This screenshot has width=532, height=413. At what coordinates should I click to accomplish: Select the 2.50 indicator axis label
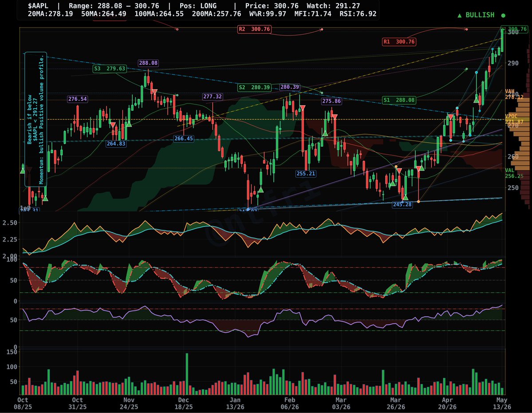click(x=10, y=223)
